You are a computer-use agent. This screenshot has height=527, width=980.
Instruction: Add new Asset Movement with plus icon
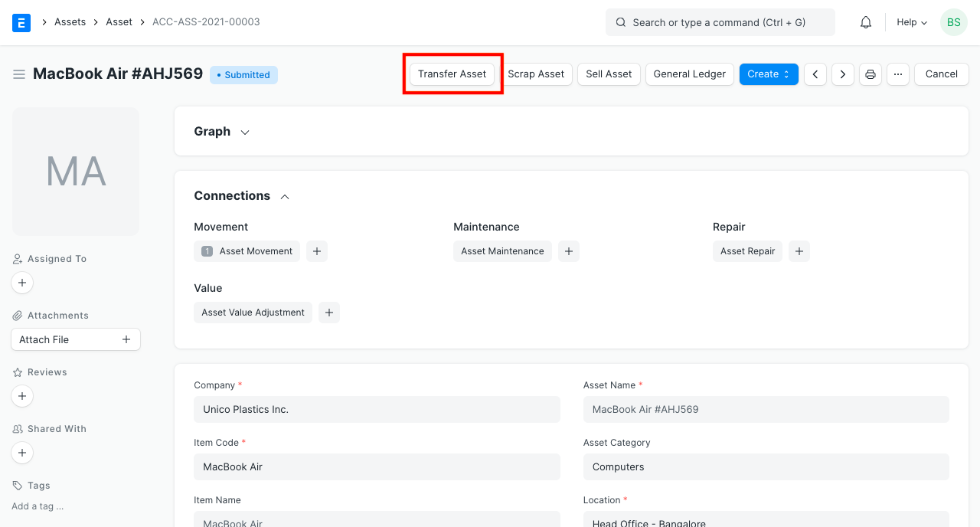[317, 250]
